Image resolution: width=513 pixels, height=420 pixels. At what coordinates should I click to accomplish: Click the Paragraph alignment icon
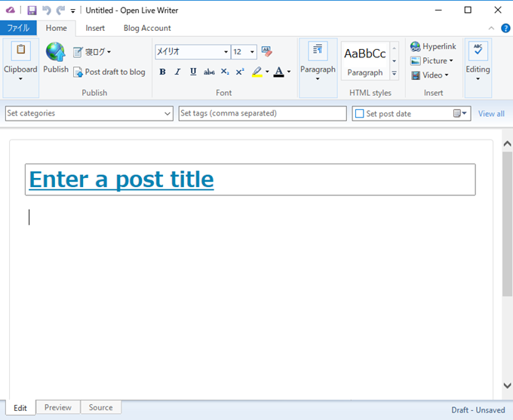318,51
